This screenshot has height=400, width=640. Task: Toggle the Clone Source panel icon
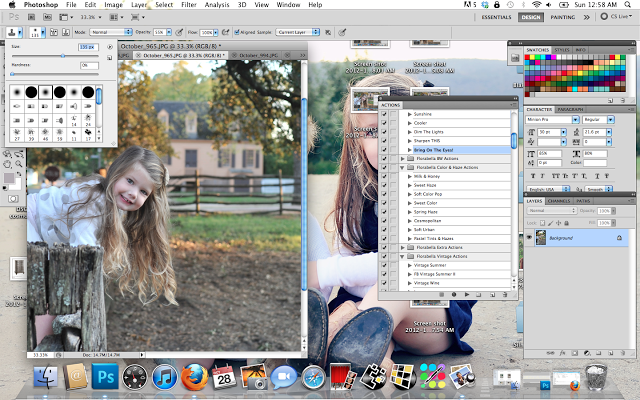tap(66, 32)
